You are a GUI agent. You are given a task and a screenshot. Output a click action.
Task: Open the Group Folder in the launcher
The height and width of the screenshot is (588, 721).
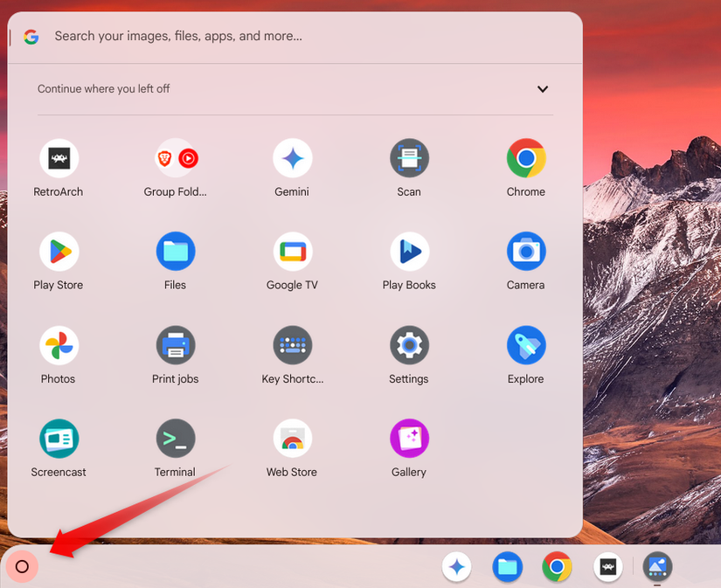point(175,157)
